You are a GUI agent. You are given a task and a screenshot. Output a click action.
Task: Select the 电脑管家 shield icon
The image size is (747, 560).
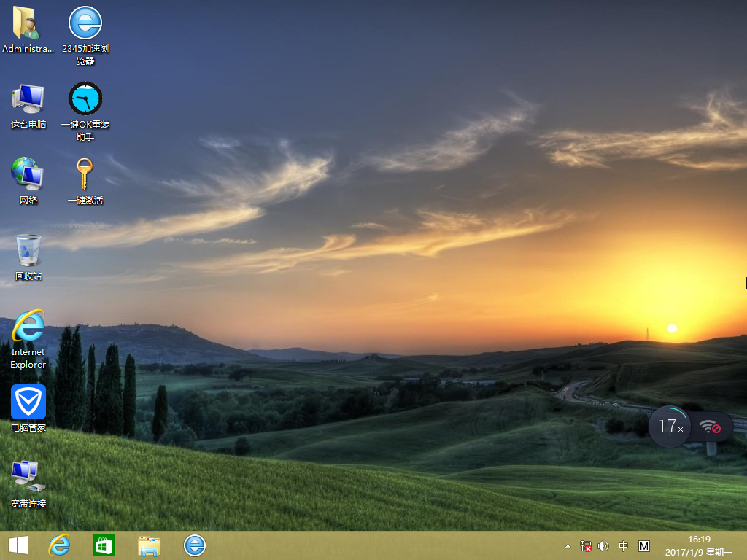click(28, 402)
